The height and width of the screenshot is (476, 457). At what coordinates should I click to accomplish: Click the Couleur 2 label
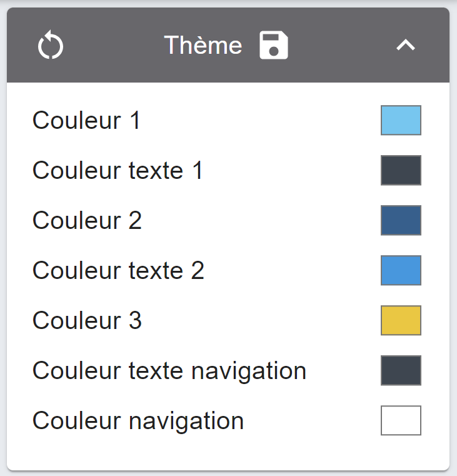(87, 220)
